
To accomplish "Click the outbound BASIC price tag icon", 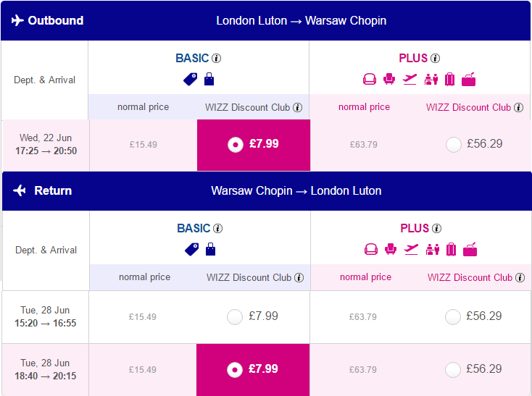I will [x=191, y=80].
